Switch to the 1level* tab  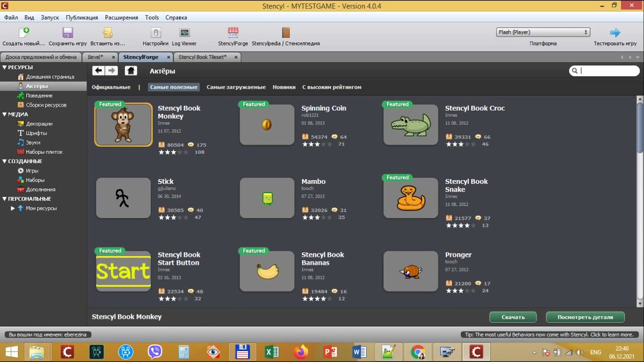(95, 57)
